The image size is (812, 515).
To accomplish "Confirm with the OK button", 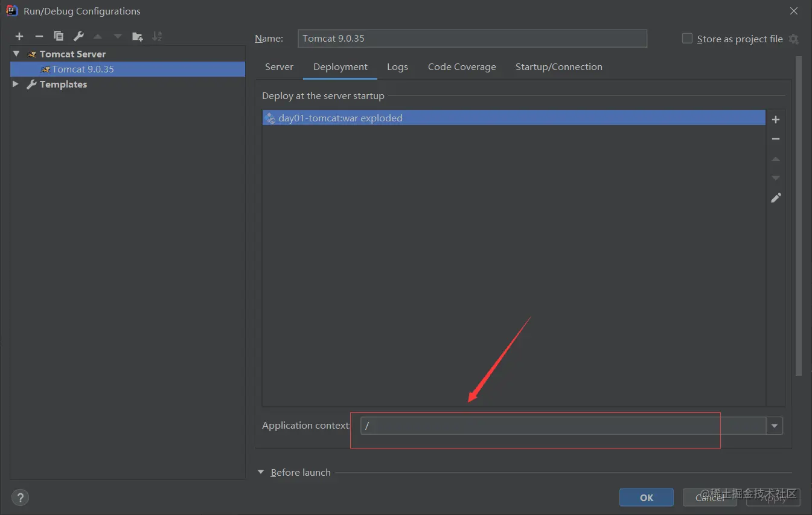I will click(x=647, y=497).
